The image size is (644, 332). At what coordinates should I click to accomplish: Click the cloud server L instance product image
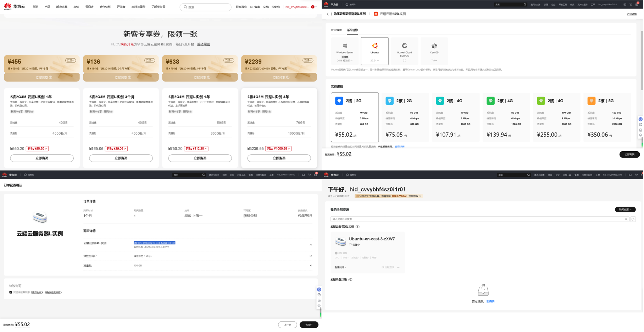(x=40, y=217)
